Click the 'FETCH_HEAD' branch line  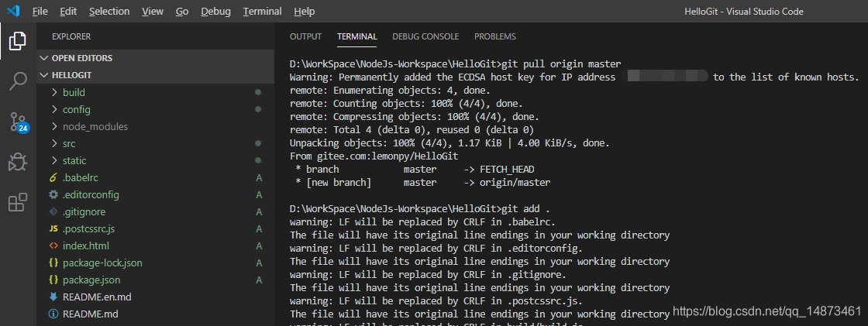pyautogui.click(x=415, y=170)
